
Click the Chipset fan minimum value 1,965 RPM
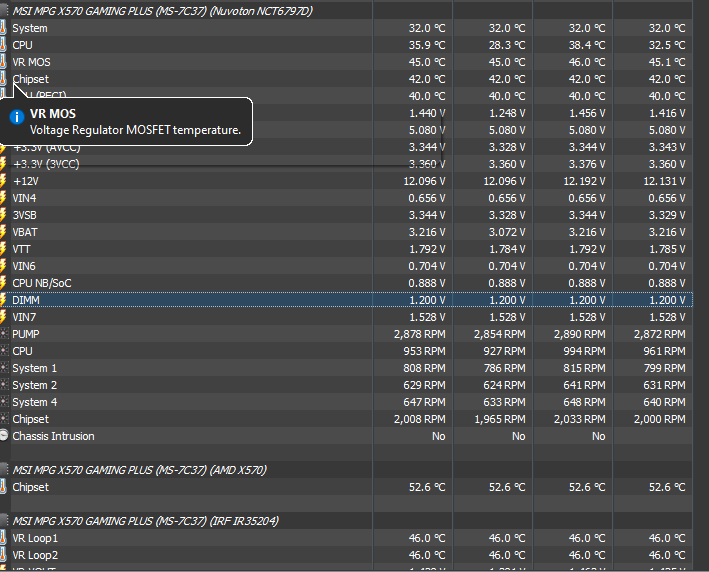click(500, 419)
